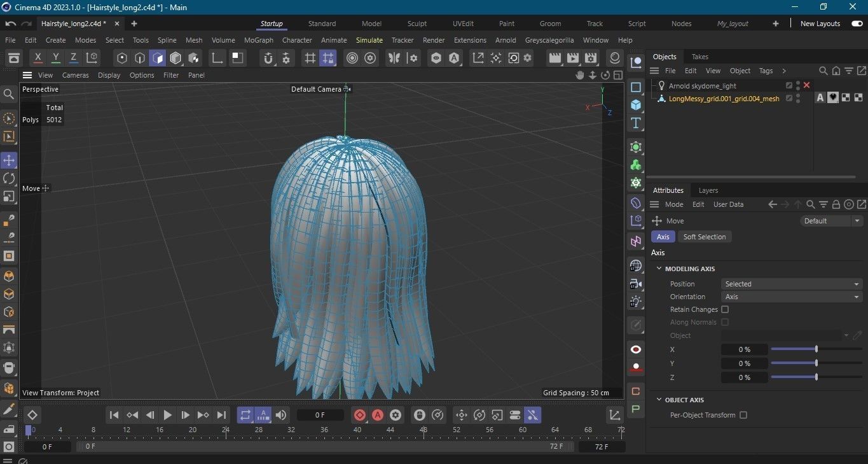
Task: Jump to the end of the animation
Action: (x=221, y=415)
